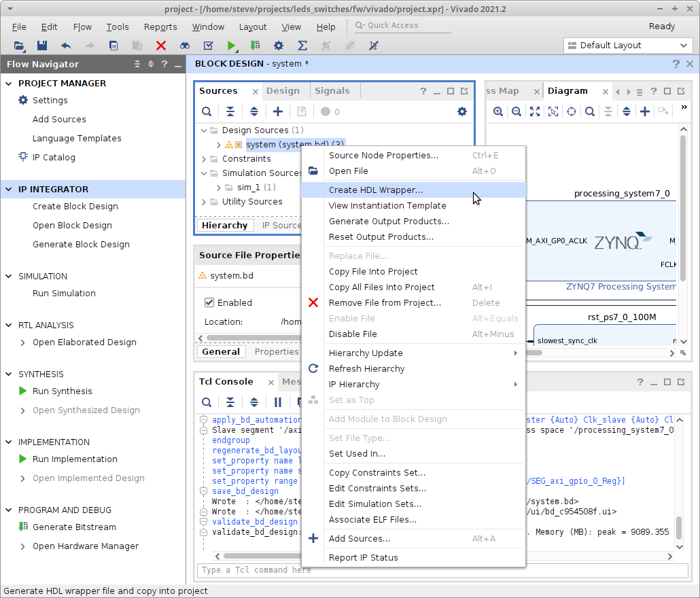Expand Open Synthesized Design in Flow Navigator

tap(24, 410)
